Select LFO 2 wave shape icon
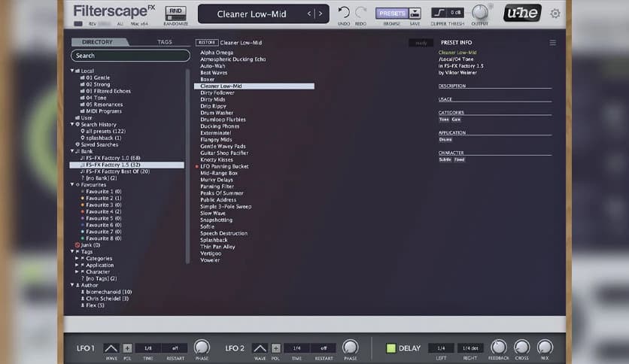629x364 pixels. pos(260,348)
